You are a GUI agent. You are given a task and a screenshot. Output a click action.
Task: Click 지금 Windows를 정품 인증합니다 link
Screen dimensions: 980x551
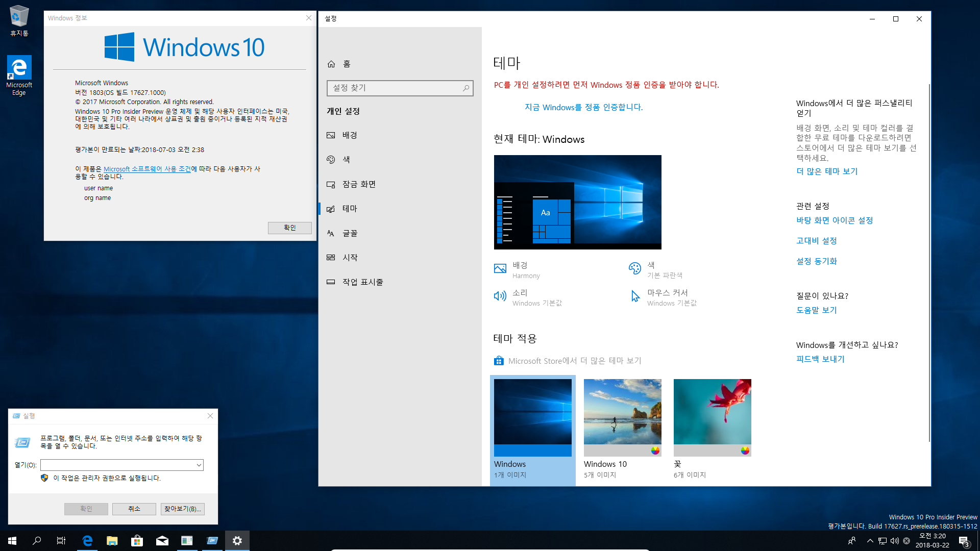(x=583, y=107)
